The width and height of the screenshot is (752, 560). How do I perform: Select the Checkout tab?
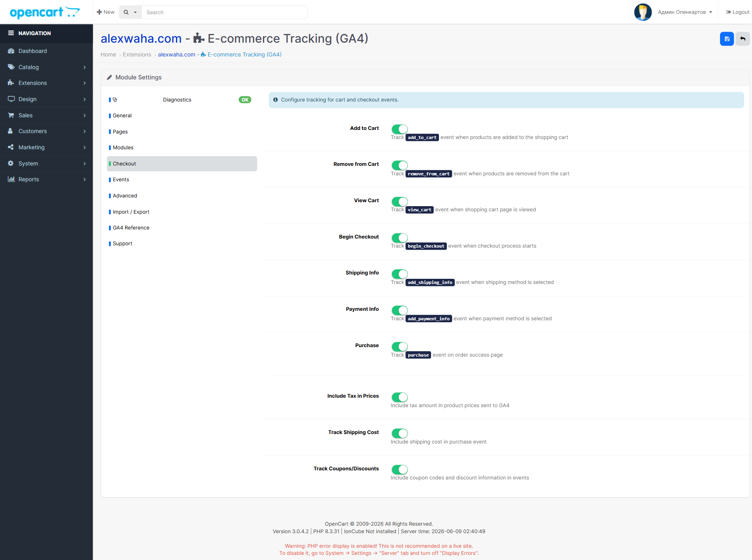[182, 163]
